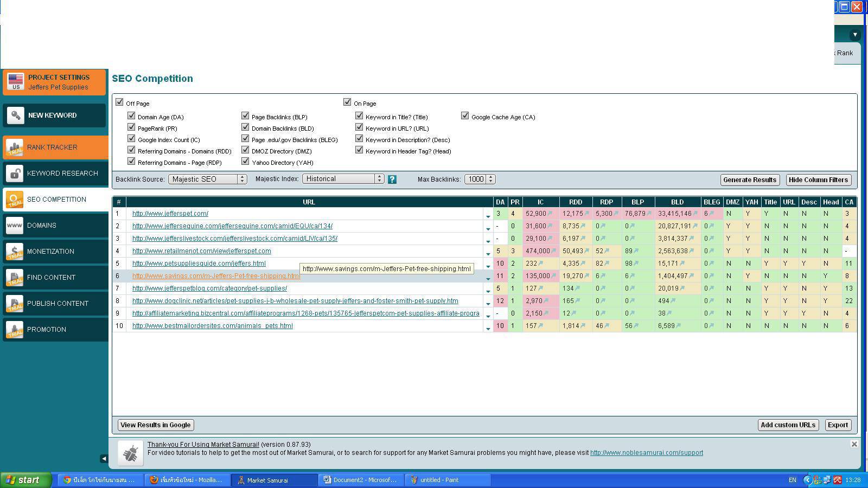Click the Promotion icon
868x488 pixels.
click(x=15, y=330)
